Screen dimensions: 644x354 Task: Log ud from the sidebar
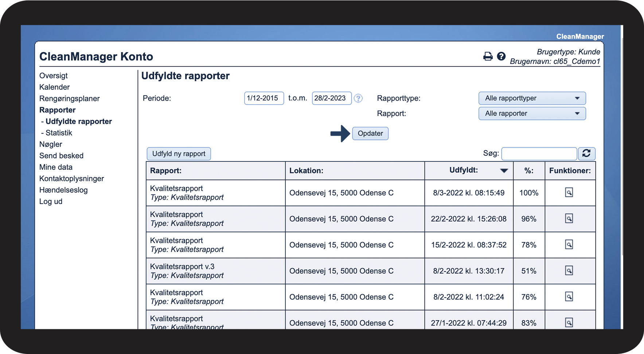(51, 202)
